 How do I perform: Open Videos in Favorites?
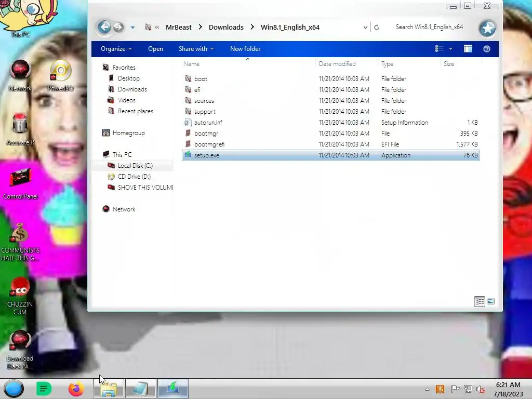point(127,100)
